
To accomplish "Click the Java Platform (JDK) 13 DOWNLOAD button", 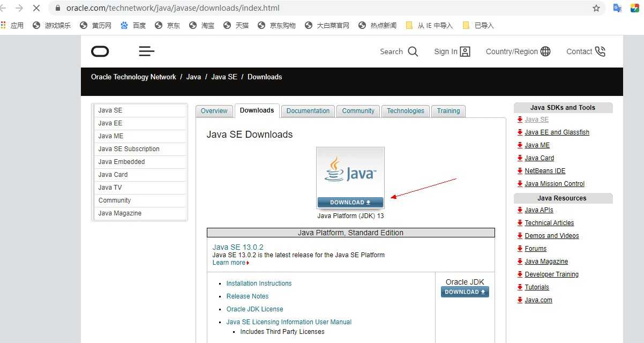I will pyautogui.click(x=350, y=202).
